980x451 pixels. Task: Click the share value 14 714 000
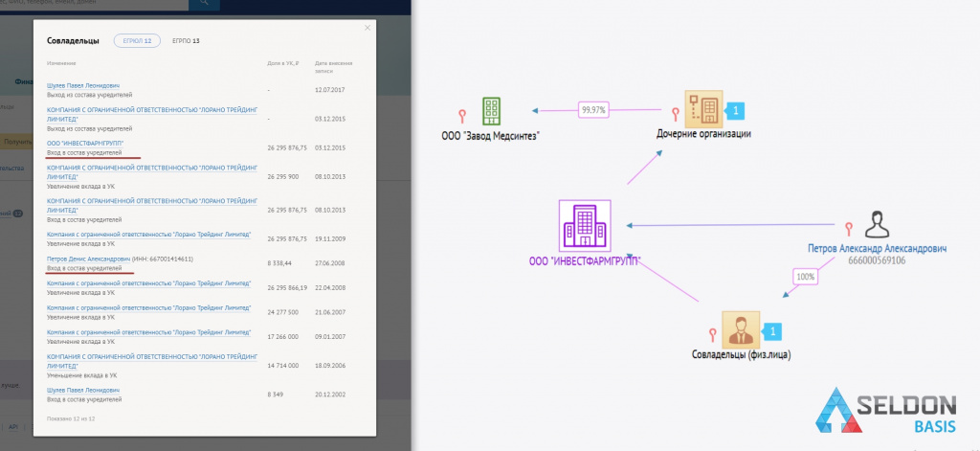[x=282, y=366]
